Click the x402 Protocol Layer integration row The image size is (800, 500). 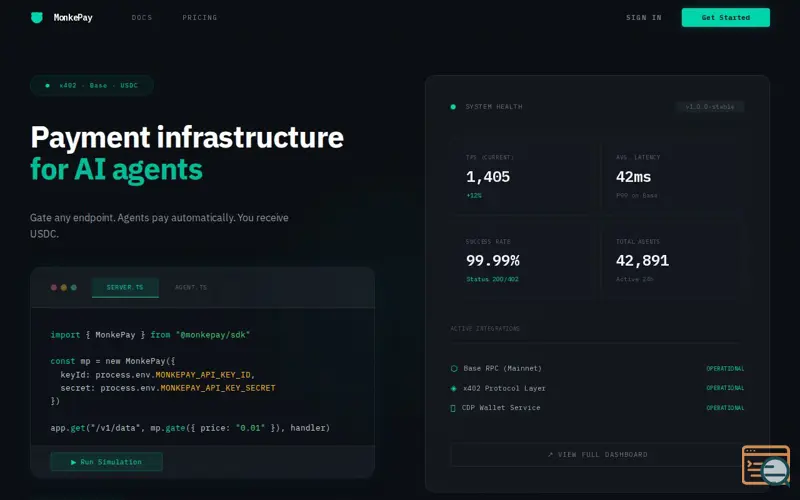[x=597, y=388]
